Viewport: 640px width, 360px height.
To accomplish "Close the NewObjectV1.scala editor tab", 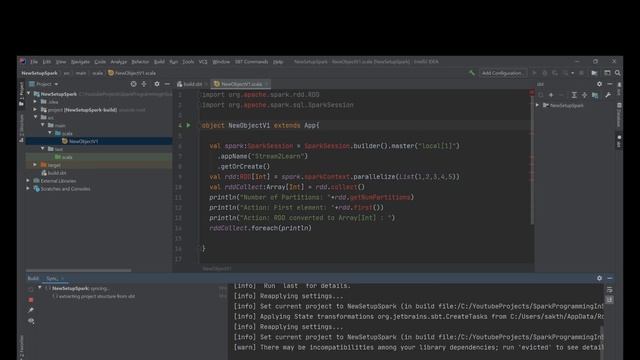I will [x=267, y=84].
